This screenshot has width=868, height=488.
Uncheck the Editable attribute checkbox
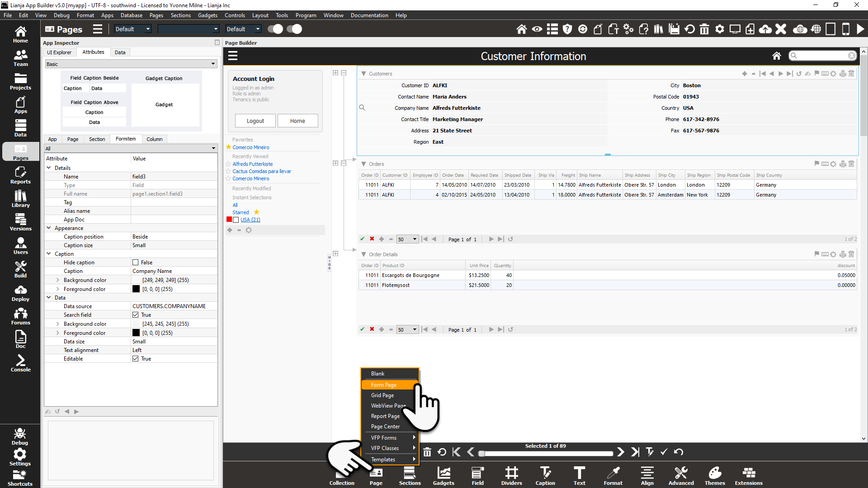[135, 359]
